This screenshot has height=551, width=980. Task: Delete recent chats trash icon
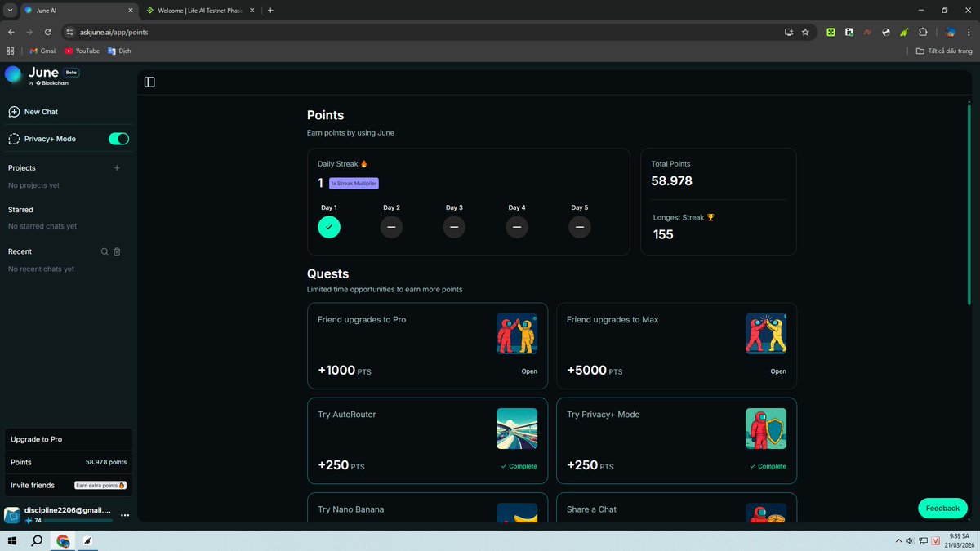[x=117, y=251]
